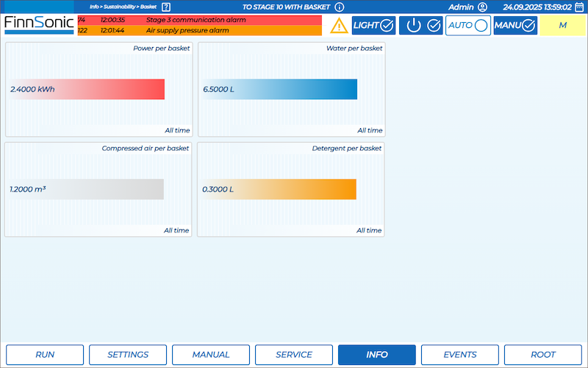The image size is (588, 368).
Task: Open the SERVICE page
Action: (x=294, y=355)
